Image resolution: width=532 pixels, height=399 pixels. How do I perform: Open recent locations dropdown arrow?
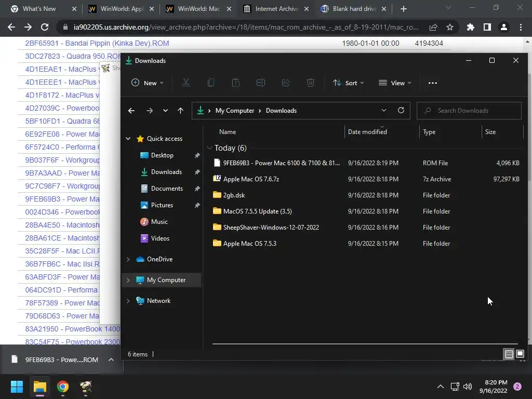click(165, 111)
